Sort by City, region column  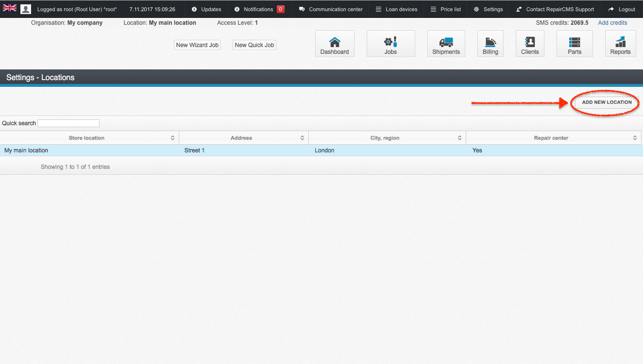(387, 138)
